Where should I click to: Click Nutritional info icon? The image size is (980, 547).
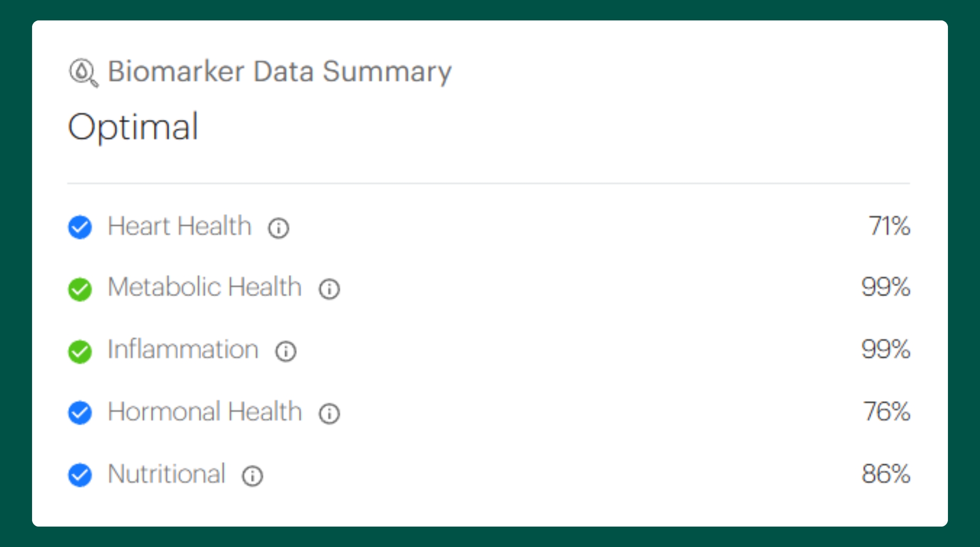pos(252,476)
